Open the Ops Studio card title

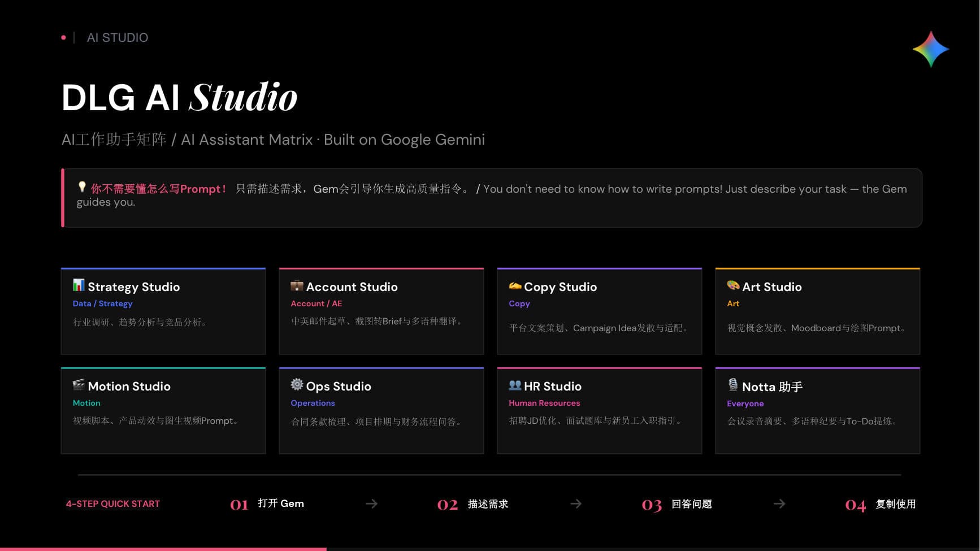click(x=338, y=387)
